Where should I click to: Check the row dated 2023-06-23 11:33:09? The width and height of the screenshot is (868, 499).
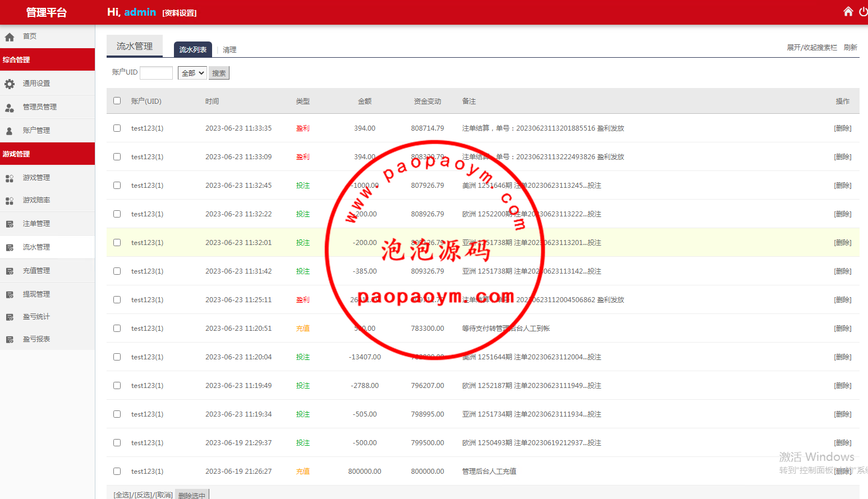pos(117,156)
